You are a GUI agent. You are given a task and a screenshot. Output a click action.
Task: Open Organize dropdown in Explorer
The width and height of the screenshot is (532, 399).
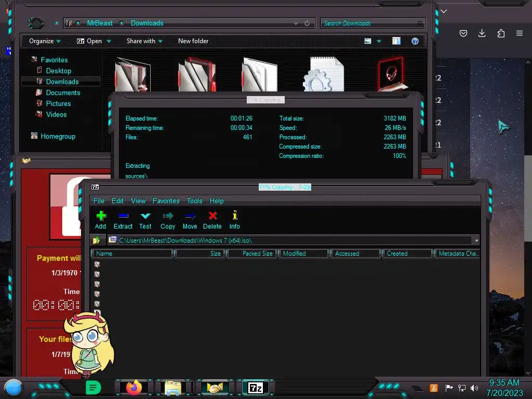tap(45, 41)
